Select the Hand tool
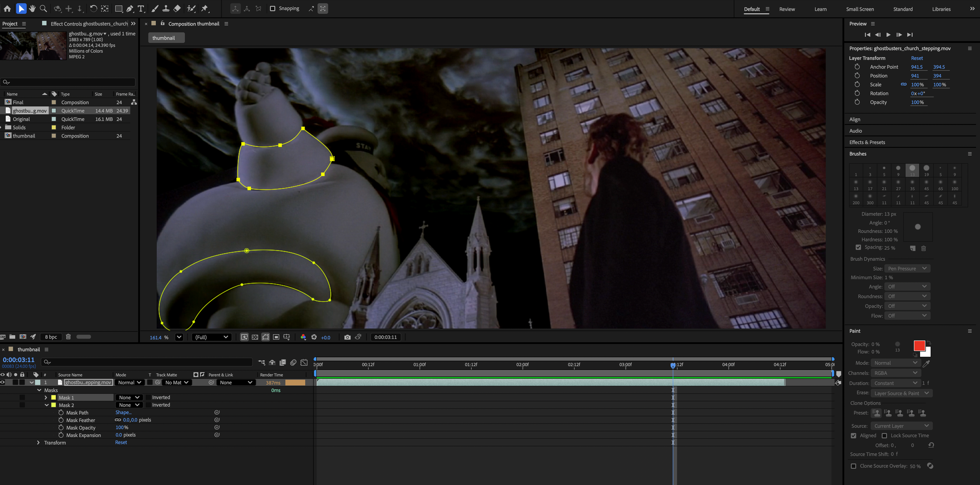The image size is (980, 485). (32, 9)
